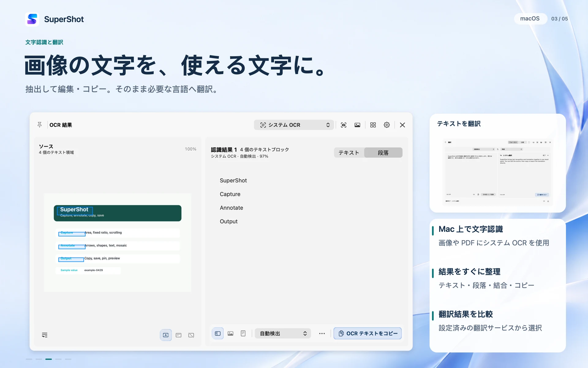The height and width of the screenshot is (368, 588).
Task: Open the システム OCR engine dropdown
Action: 294,125
